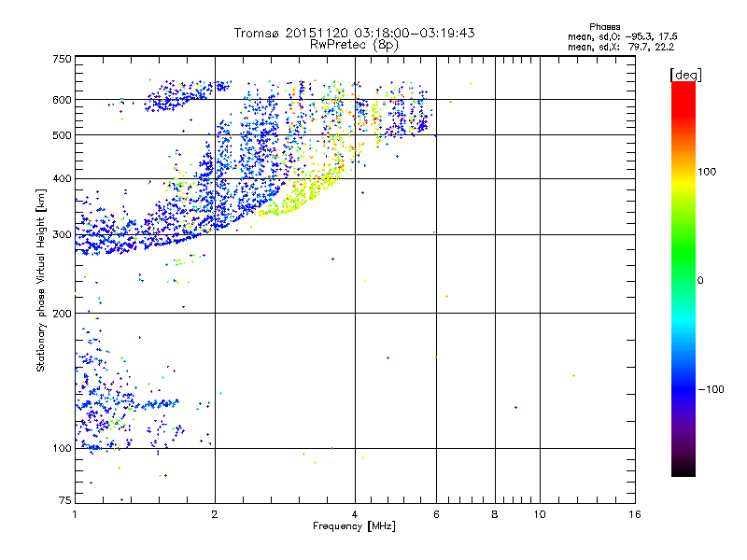Viewport: 747px width, 560px height.
Task: Click the Frequency [MHz] axis label
Action: pyautogui.click(x=354, y=526)
